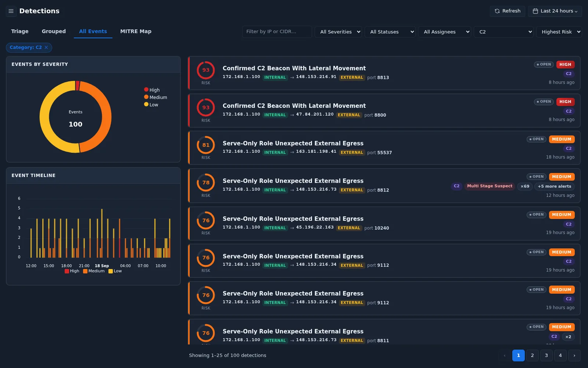The height and width of the screenshot is (368, 588).
Task: Click the ×69 count badge
Action: [x=525, y=186]
